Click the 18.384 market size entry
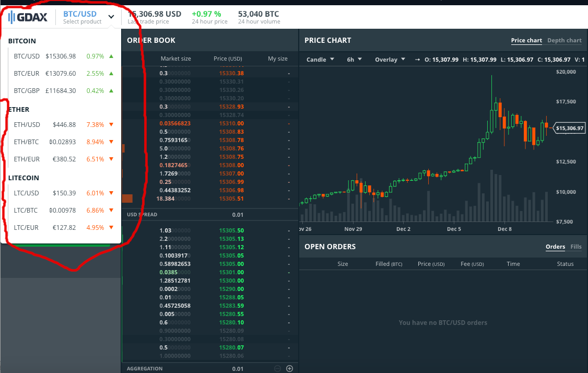The height and width of the screenshot is (373, 588). tap(173, 199)
